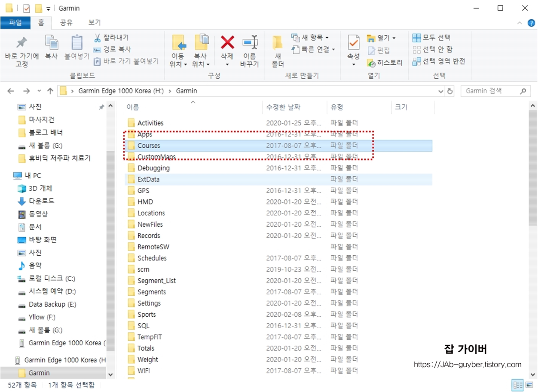The height and width of the screenshot is (392, 538).
Task: Click Rename (이름 바꾸기) icon
Action: click(250, 51)
